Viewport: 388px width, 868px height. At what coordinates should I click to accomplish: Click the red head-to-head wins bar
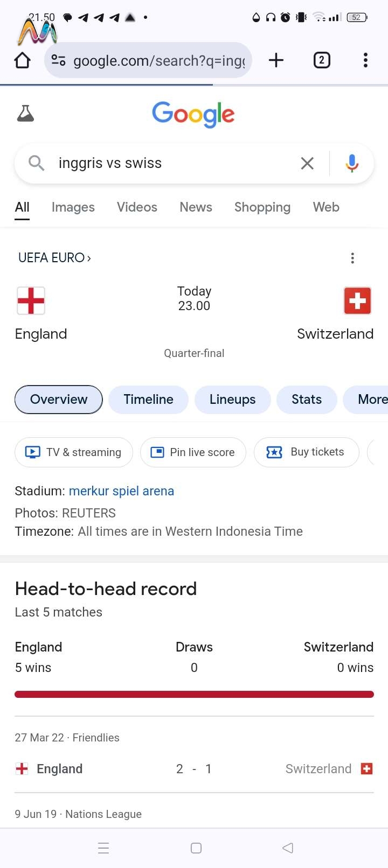194,695
